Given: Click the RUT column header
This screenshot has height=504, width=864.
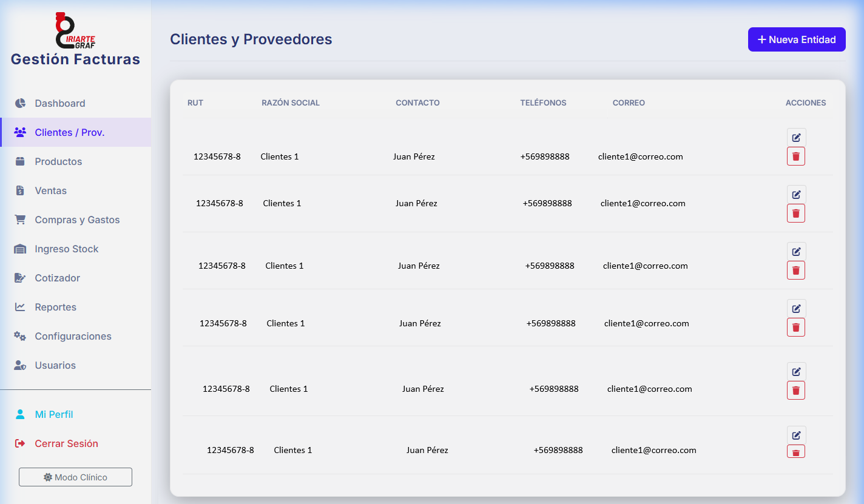Looking at the screenshot, I should tap(195, 102).
